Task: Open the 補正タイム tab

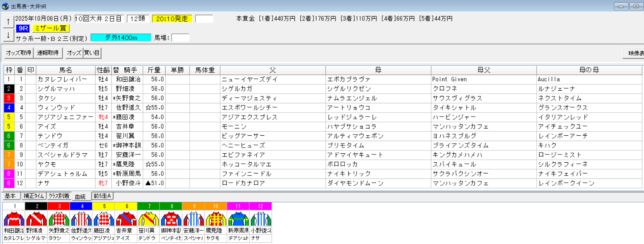Action: tap(33, 196)
